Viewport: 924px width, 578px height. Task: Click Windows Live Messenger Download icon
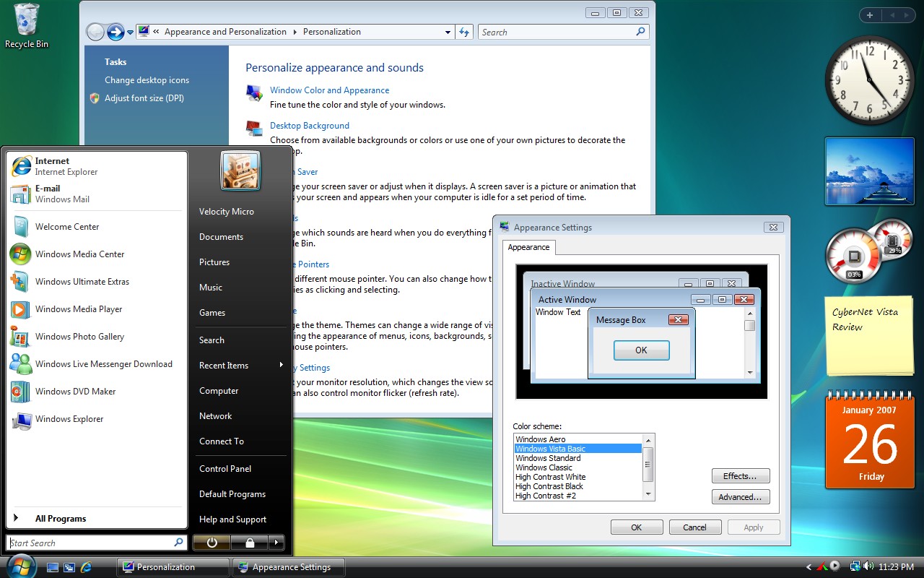click(21, 364)
